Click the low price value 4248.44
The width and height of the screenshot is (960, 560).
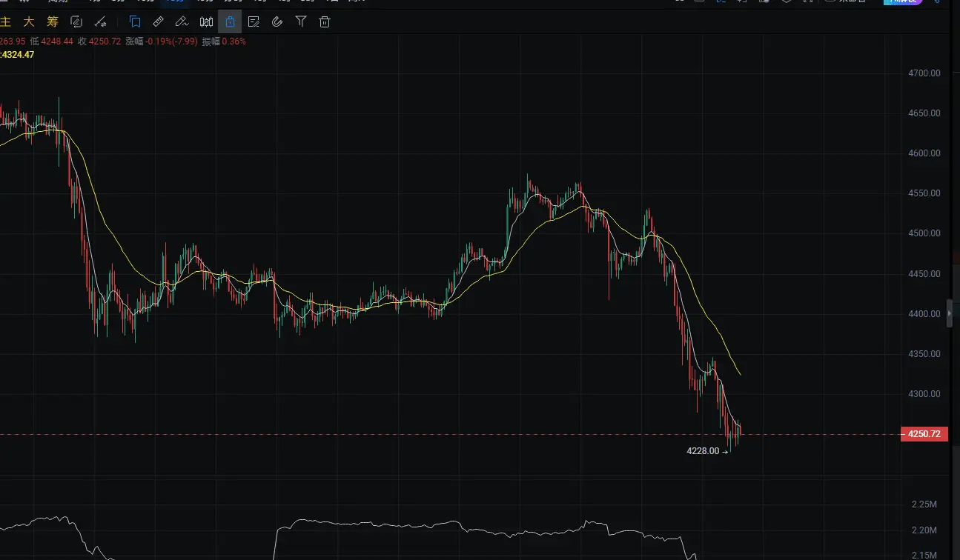pos(57,41)
